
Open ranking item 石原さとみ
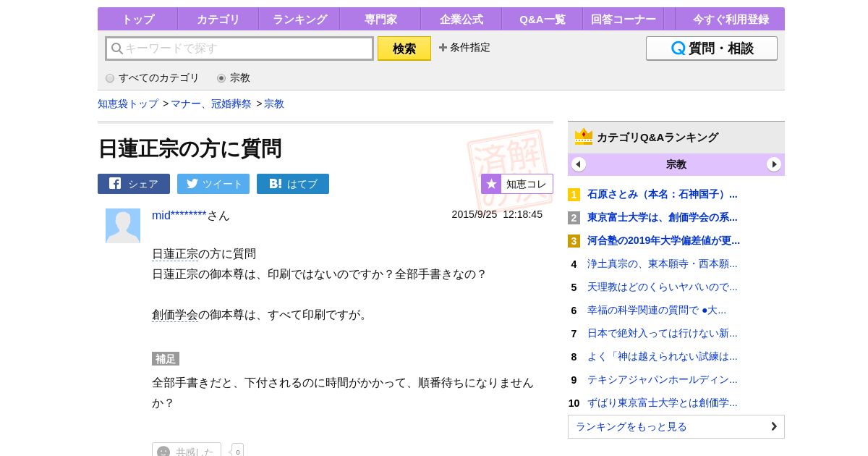pos(663,195)
